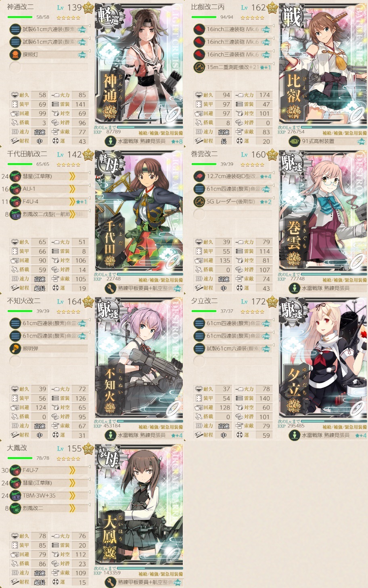This screenshot has height=588, width=368.
Task: Click the star shell 照明弾 icon on 不知火改二
Action: (x=15, y=348)
